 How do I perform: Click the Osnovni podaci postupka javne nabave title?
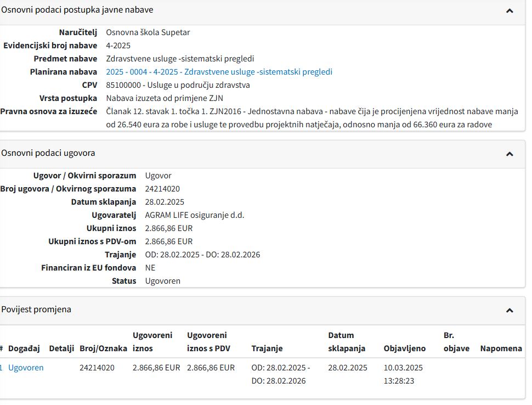point(77,10)
